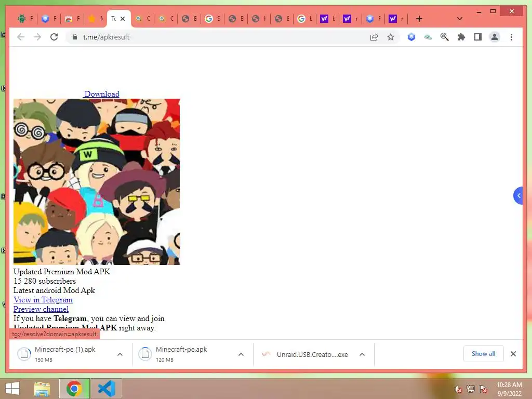
Task: Open the downloaded Minecraft-pe (1).apk item
Action: coord(64,354)
